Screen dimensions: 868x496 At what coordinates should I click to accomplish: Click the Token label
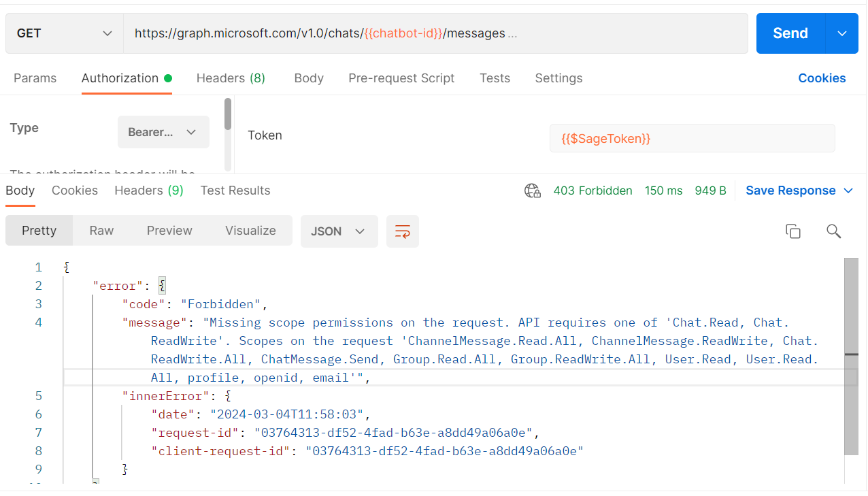tap(265, 135)
